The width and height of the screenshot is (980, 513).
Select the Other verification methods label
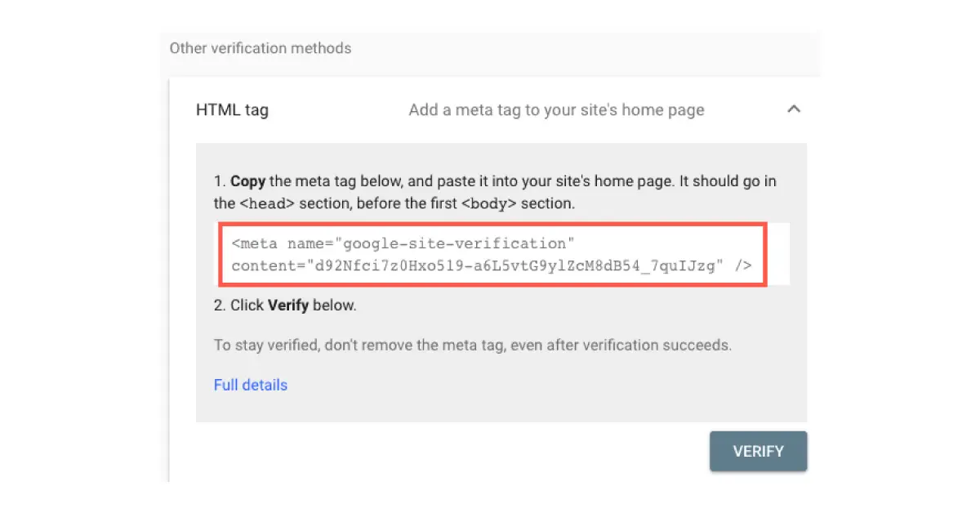(261, 48)
